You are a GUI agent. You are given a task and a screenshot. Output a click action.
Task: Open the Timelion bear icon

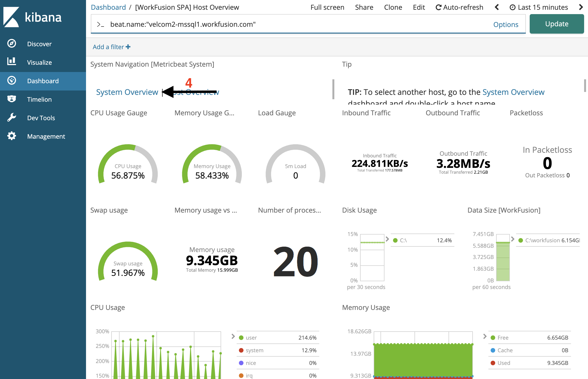click(x=12, y=99)
